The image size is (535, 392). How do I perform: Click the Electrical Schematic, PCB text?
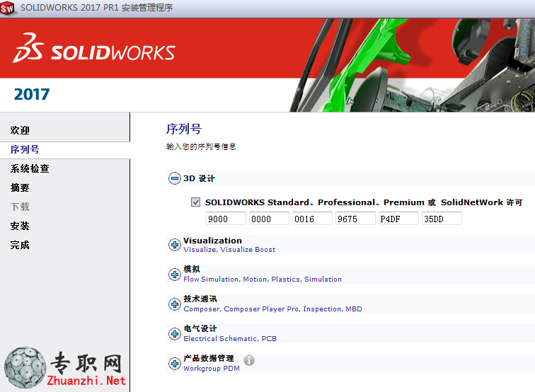pos(230,338)
